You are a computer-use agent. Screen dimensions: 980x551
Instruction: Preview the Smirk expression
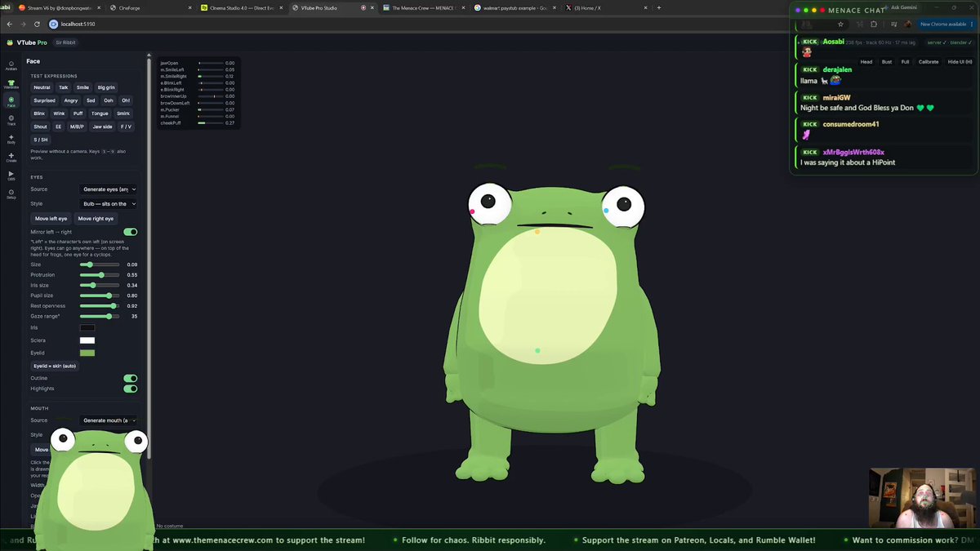click(x=123, y=113)
